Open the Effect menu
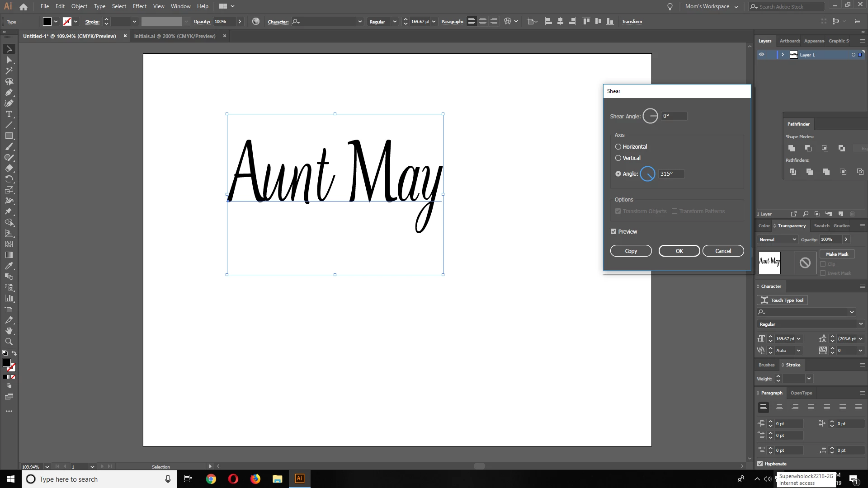The width and height of the screenshot is (868, 488). click(x=139, y=6)
